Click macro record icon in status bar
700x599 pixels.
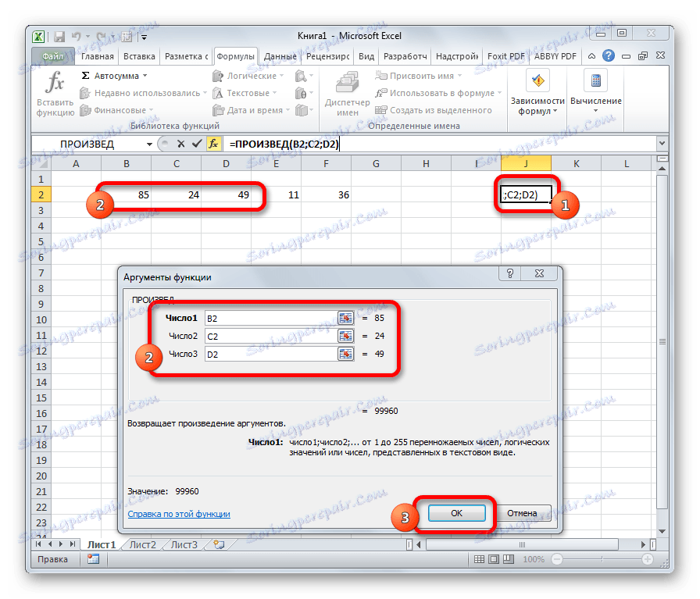click(93, 559)
